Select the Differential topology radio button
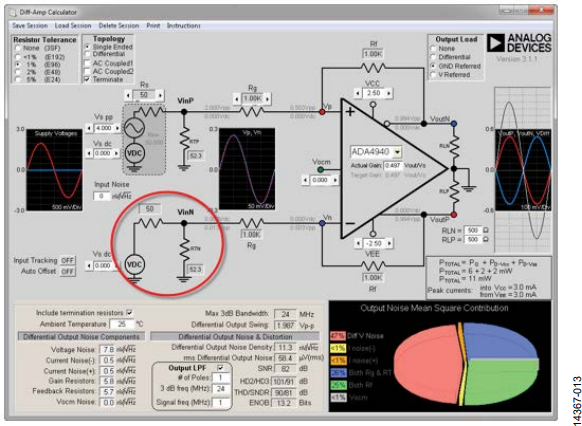Image resolution: width=582 pixels, height=426 pixels. [x=87, y=54]
